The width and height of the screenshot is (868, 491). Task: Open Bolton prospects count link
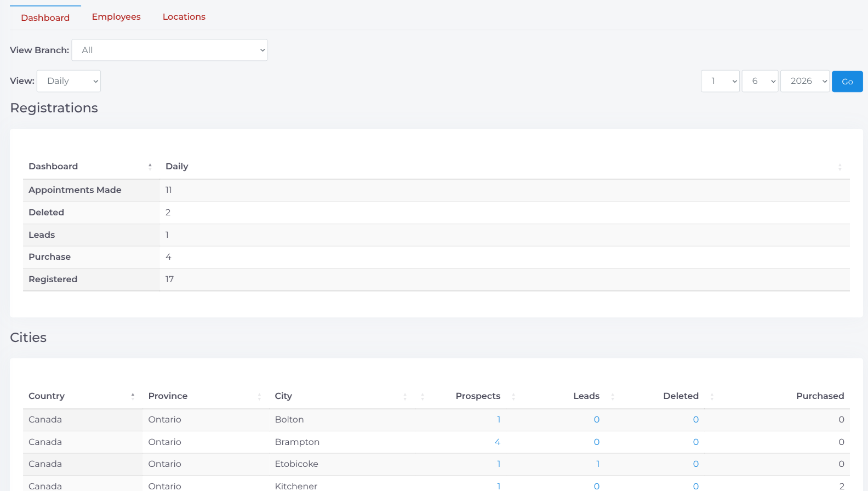coord(499,420)
